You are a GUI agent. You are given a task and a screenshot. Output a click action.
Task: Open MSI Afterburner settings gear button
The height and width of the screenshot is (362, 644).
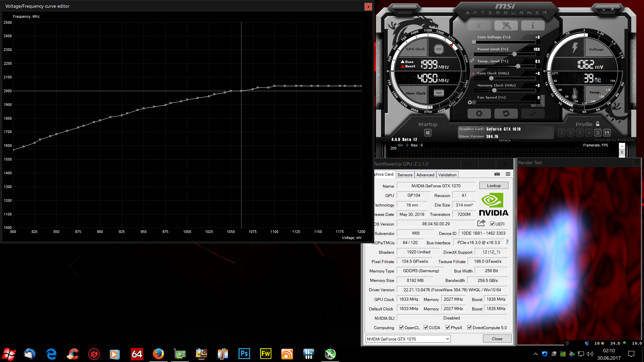[479, 114]
